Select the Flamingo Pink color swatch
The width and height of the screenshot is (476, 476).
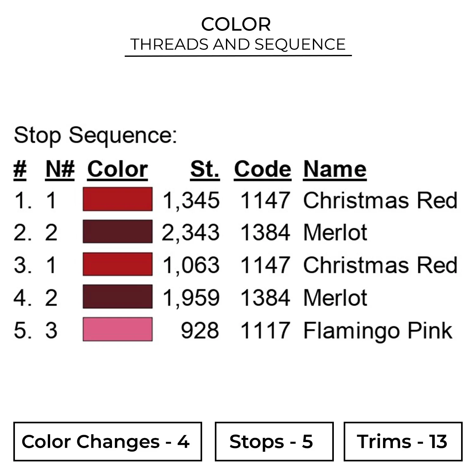[117, 329]
